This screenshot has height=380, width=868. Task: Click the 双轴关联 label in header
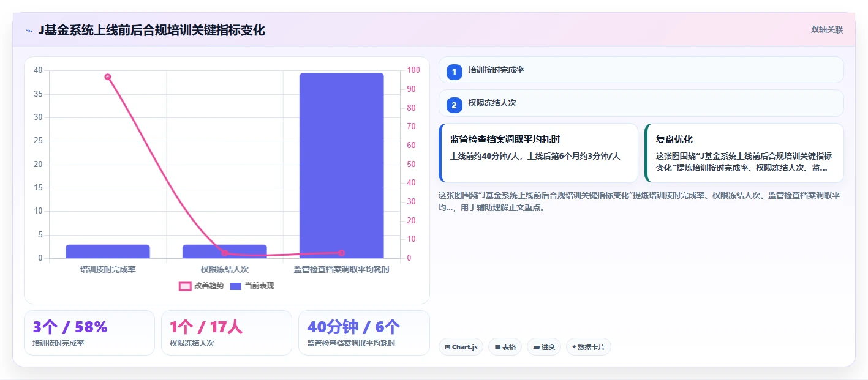(827, 30)
